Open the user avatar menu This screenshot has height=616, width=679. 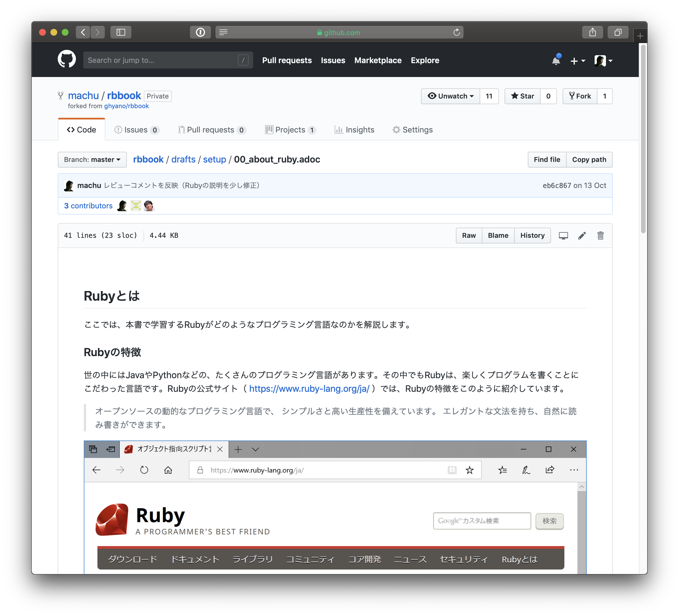[603, 61]
